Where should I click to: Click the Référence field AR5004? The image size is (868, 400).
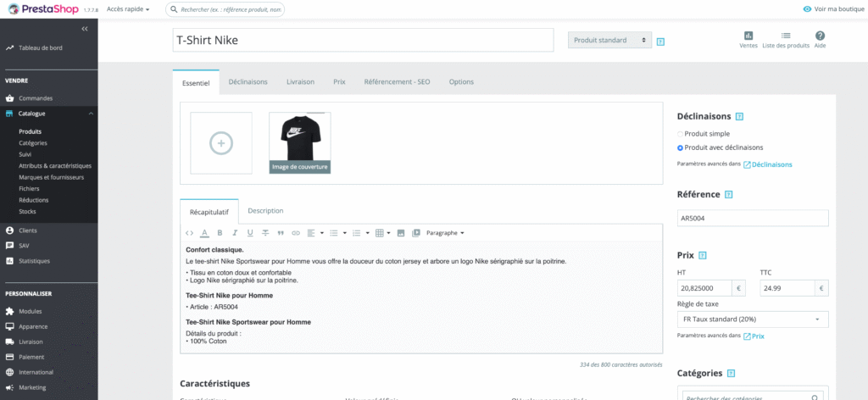(753, 218)
